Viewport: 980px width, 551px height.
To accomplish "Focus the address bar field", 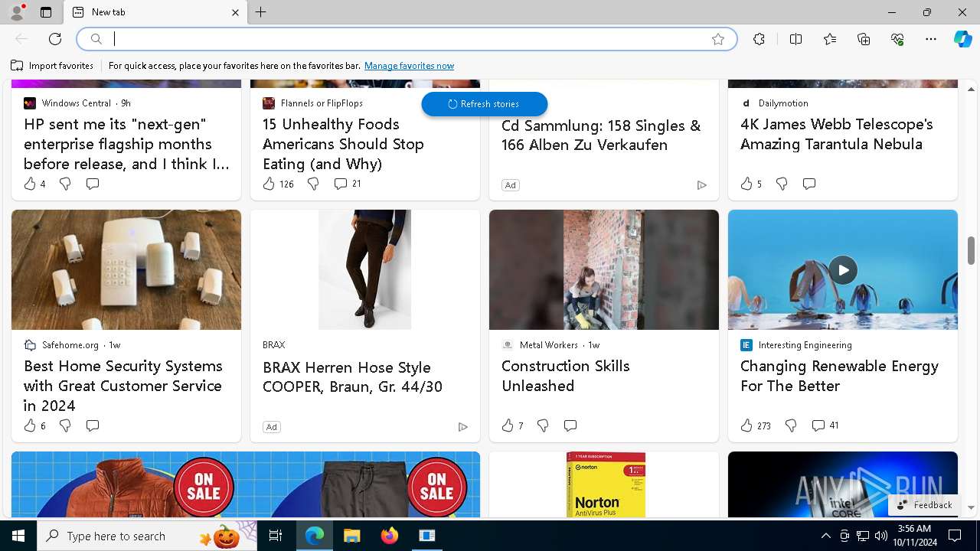I will point(407,39).
